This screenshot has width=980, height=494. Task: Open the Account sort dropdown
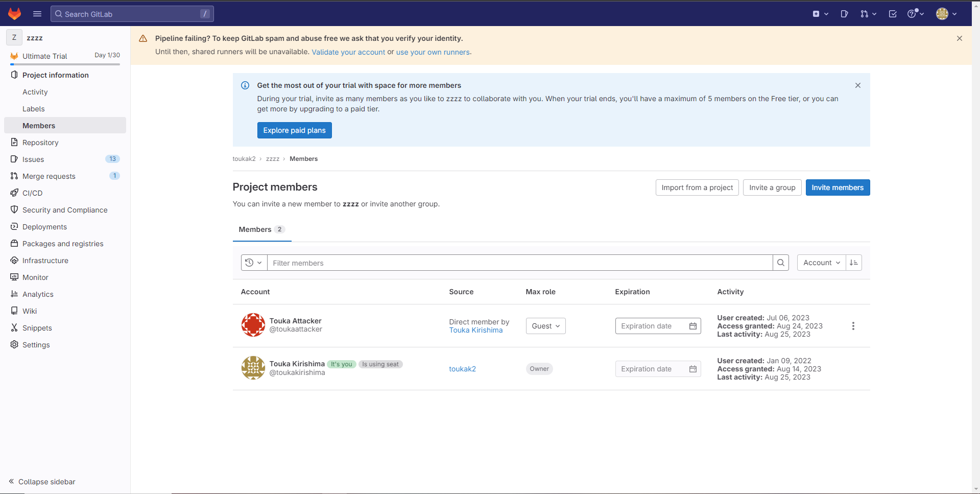tap(821, 263)
